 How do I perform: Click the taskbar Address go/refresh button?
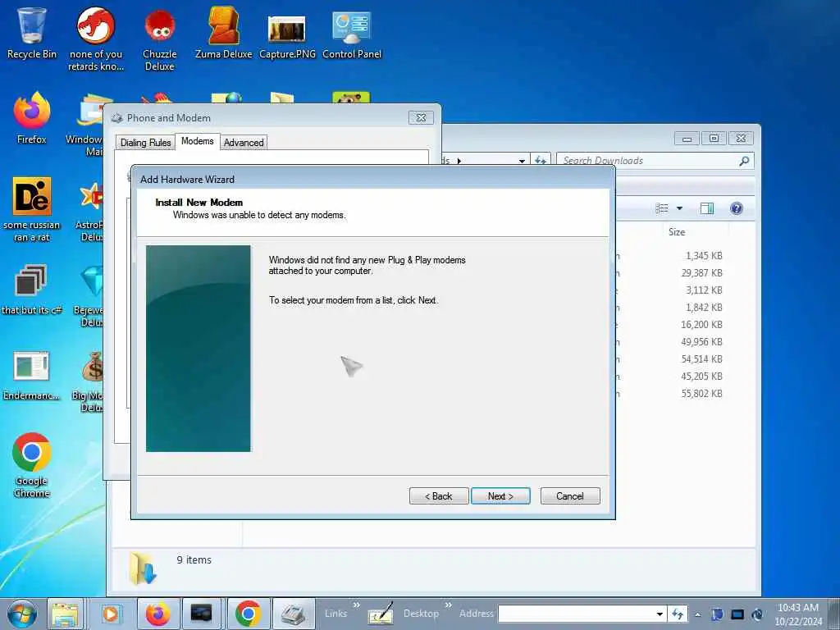(678, 614)
